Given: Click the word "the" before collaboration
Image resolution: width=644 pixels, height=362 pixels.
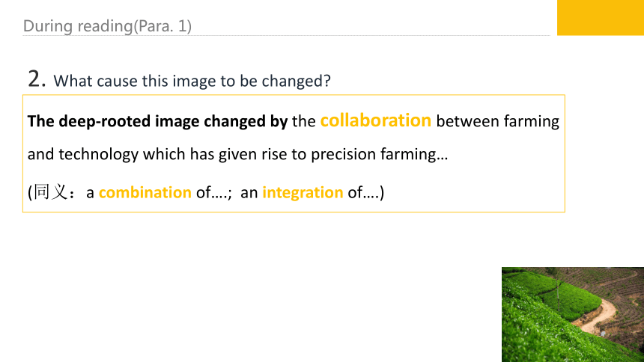Looking at the screenshot, I should click(304, 121).
